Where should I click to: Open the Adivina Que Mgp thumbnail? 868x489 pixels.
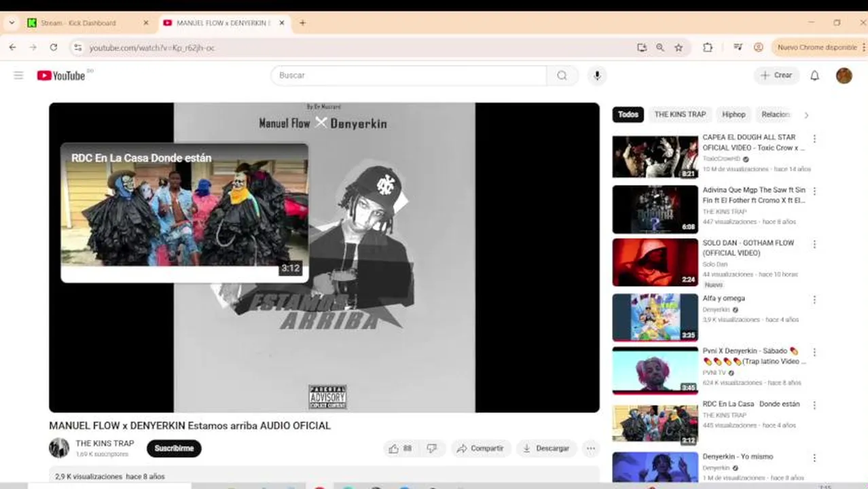pos(655,209)
